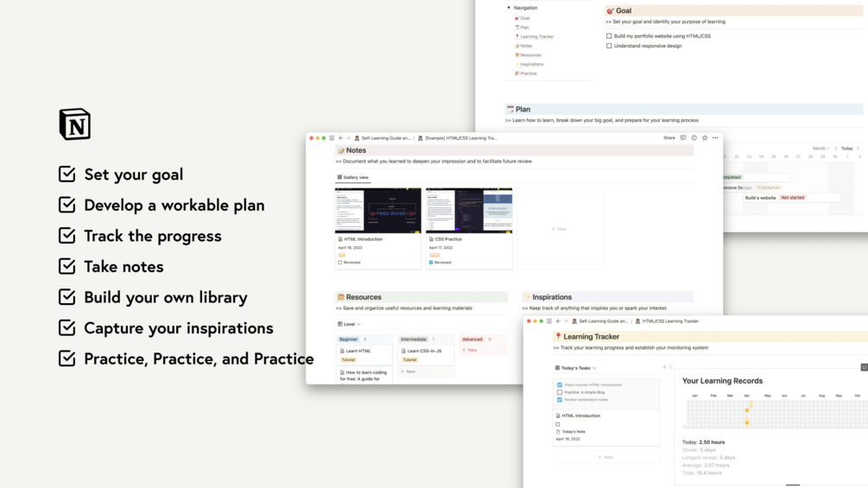Open Resources in the Navigation list

point(528,55)
